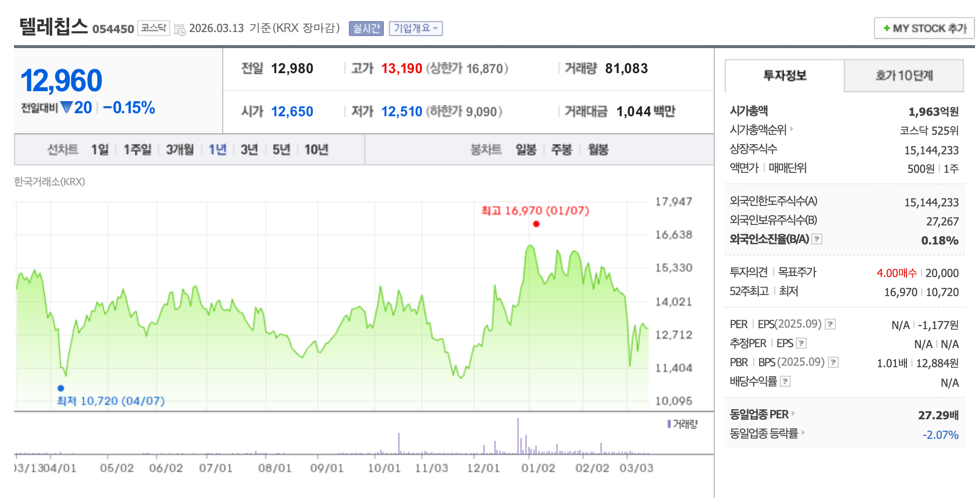Click the 시가총액 value 1,963억원
Viewport: 980px width, 498px height.
point(933,111)
